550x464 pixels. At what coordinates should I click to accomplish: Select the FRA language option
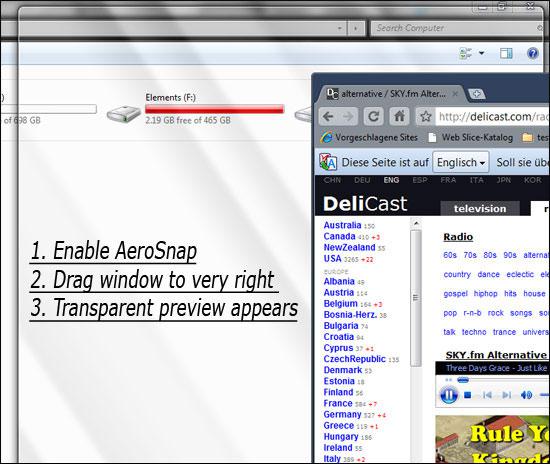(x=448, y=180)
